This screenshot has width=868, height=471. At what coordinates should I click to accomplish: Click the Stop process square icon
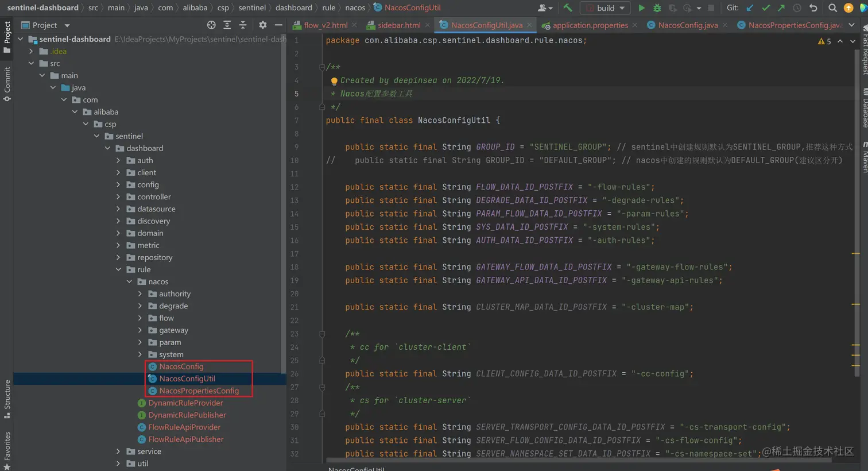tap(711, 8)
